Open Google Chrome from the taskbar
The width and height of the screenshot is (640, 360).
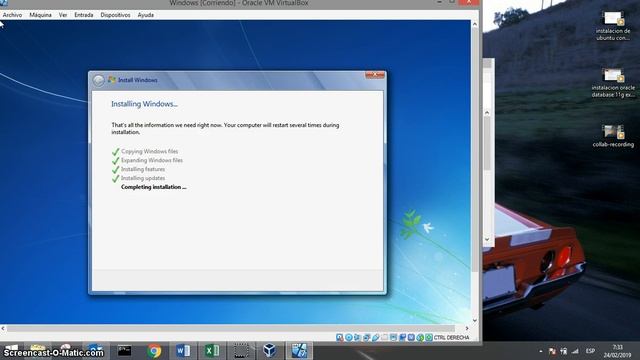[154, 351]
